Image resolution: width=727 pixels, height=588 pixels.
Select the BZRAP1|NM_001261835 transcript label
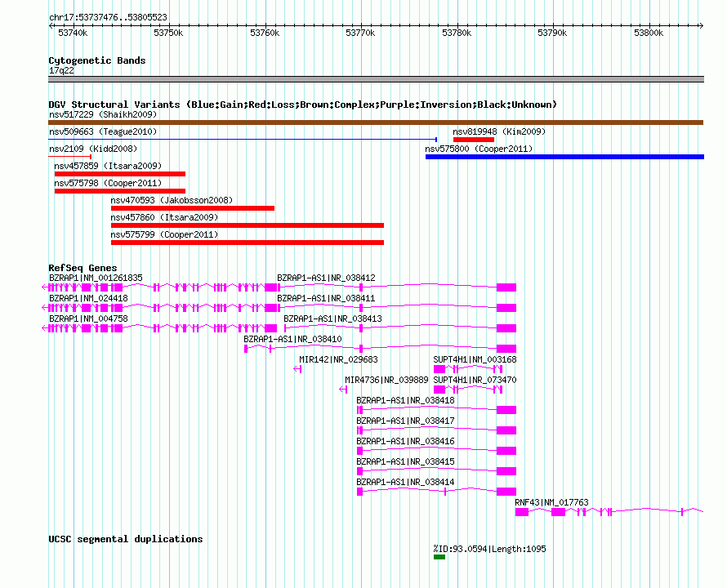click(96, 278)
